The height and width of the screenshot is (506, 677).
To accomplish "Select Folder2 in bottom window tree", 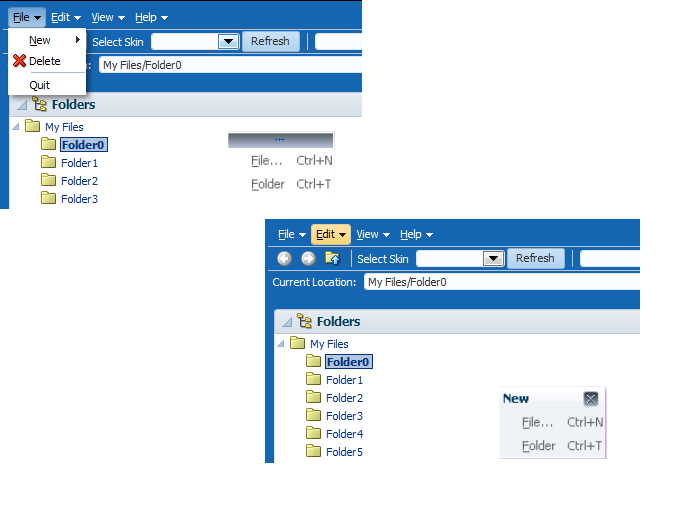I will click(345, 398).
